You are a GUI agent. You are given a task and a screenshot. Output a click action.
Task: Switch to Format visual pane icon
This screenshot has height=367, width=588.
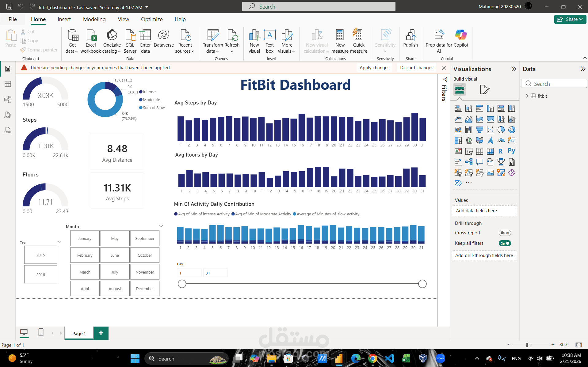pyautogui.click(x=484, y=90)
